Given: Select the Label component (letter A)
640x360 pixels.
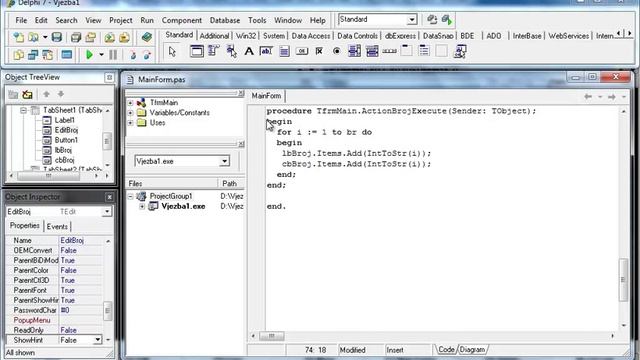Looking at the screenshot, I should click(x=249, y=51).
